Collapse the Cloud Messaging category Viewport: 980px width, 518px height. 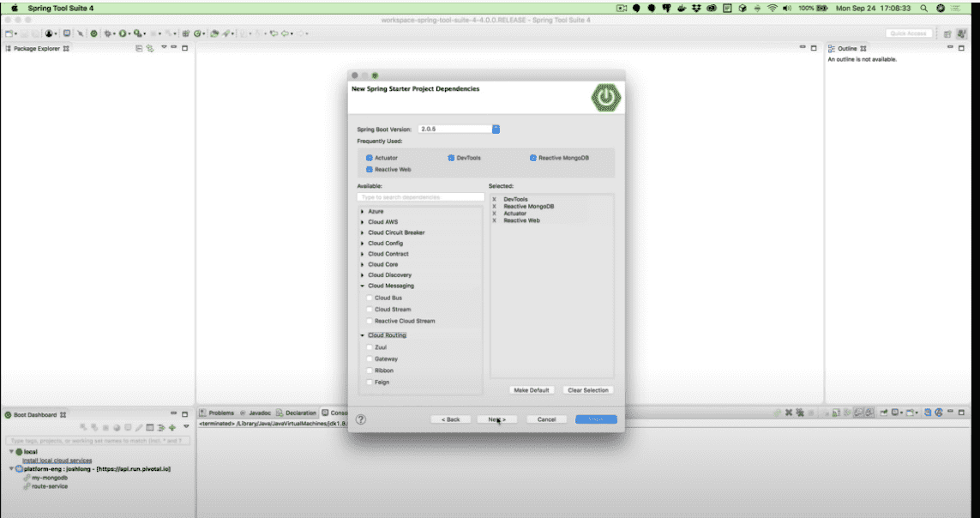[363, 286]
